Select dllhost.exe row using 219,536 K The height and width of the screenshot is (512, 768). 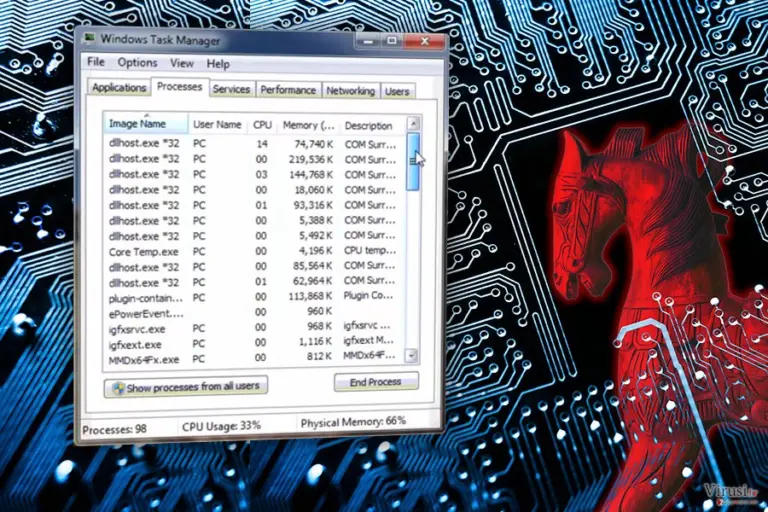(x=253, y=159)
